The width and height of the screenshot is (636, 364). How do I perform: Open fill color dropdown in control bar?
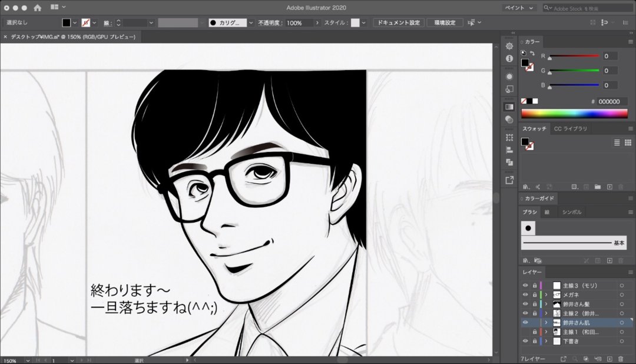(75, 23)
